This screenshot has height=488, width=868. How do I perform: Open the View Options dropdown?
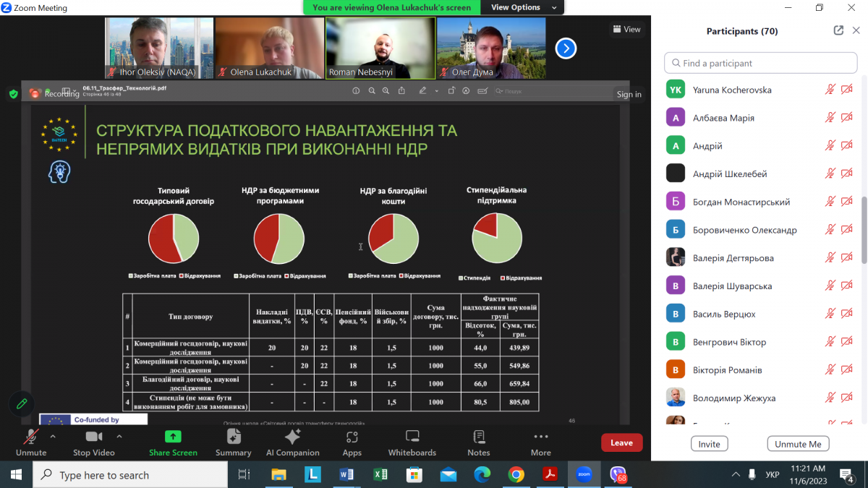524,7
